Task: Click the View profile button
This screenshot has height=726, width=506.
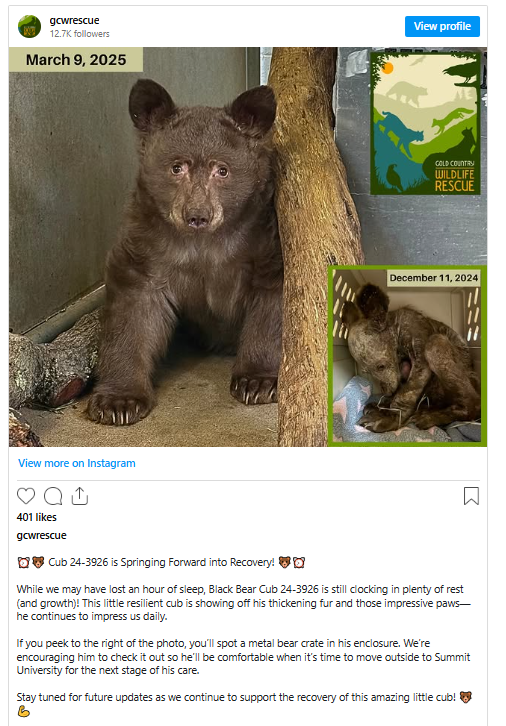Action: (442, 26)
